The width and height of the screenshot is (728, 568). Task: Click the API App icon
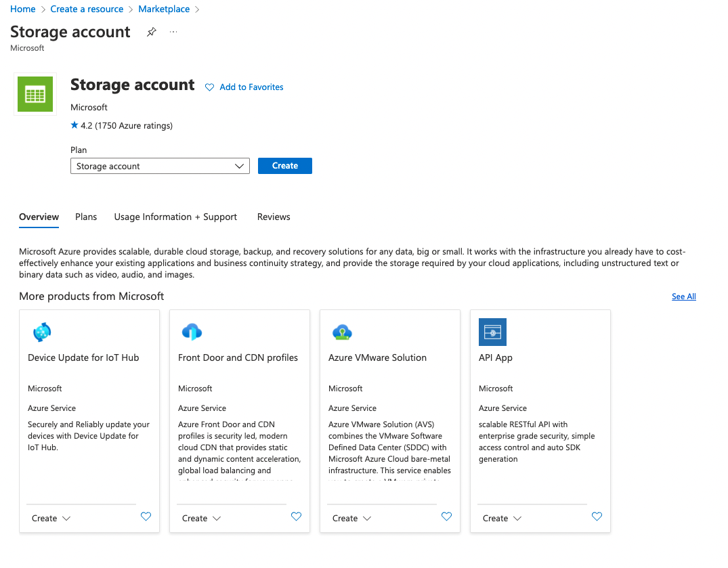click(x=492, y=332)
